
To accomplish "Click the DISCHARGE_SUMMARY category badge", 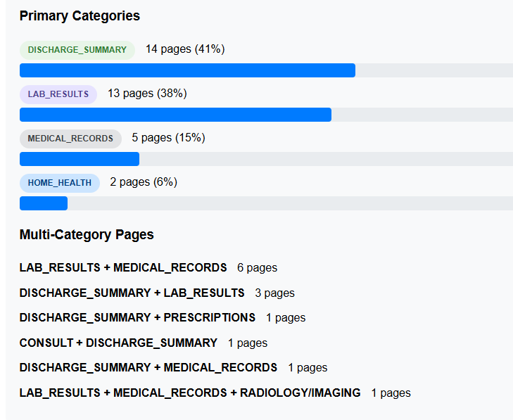I will click(x=77, y=50).
